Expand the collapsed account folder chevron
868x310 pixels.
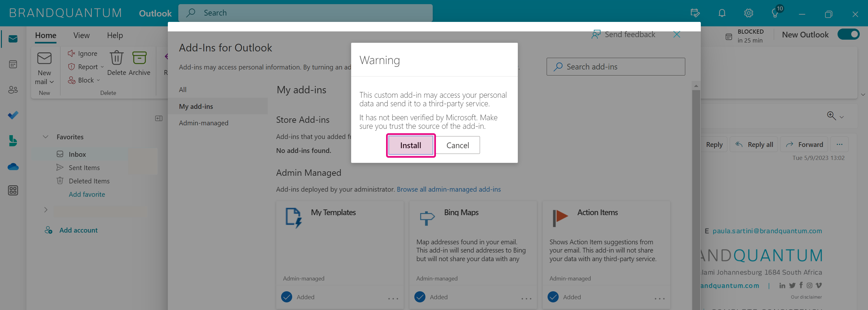(45, 210)
